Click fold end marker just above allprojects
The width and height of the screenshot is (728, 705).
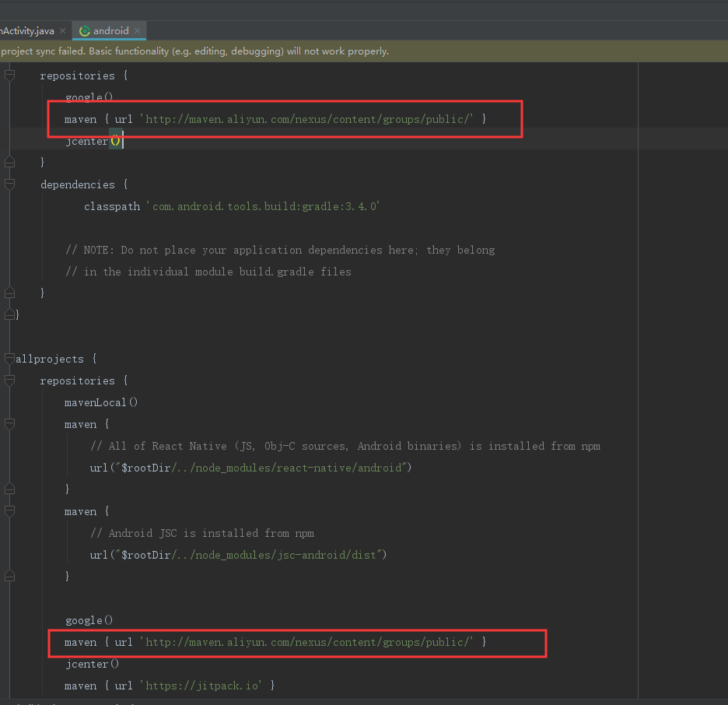pos(9,314)
